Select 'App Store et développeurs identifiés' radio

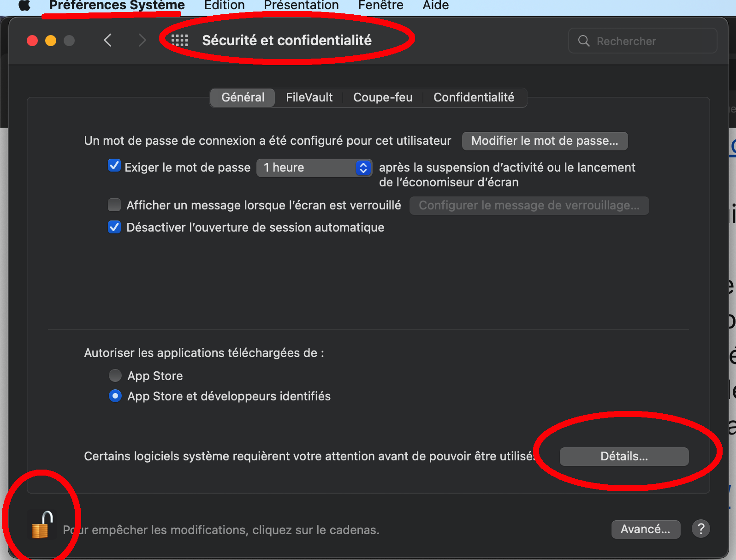coord(115,396)
